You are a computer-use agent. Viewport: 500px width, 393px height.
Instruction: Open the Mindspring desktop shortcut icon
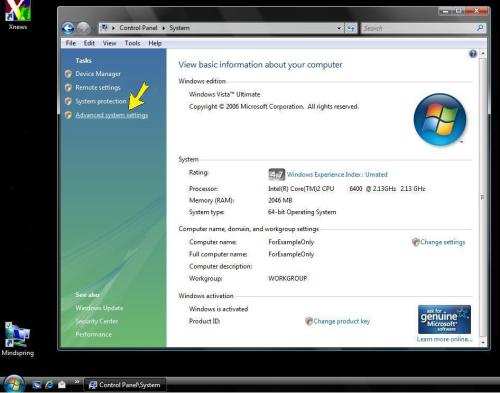point(18,339)
